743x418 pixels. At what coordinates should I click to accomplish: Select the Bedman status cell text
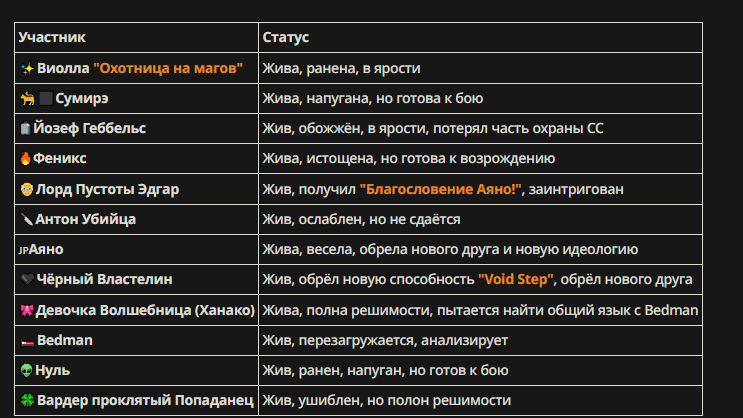(385, 340)
